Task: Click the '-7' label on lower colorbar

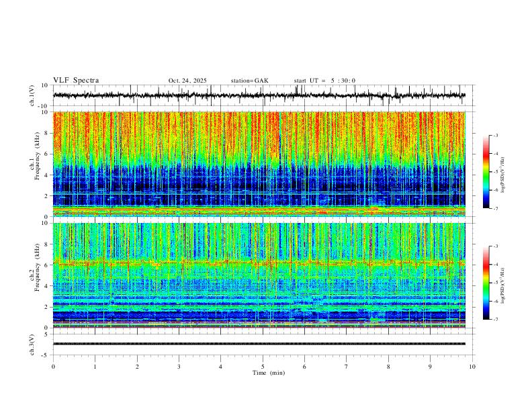Action: click(495, 320)
